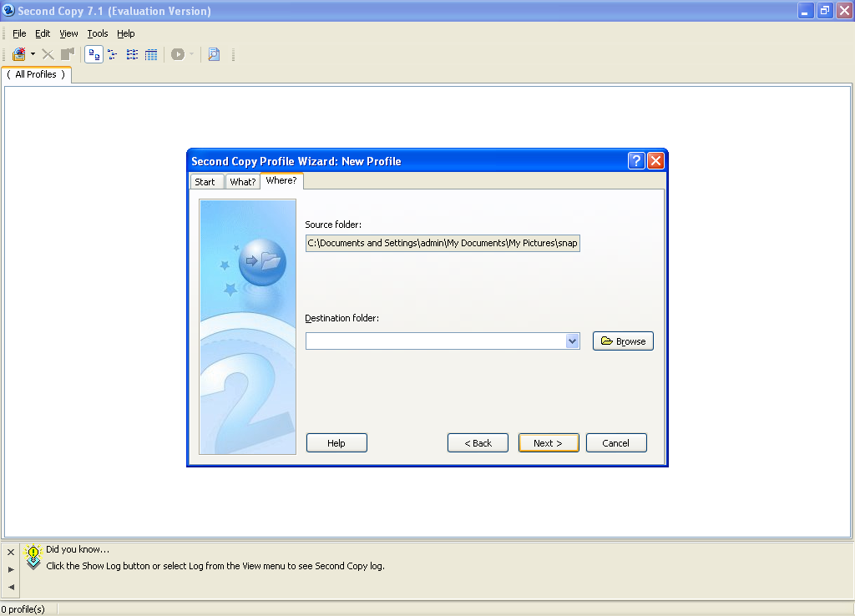This screenshot has height=616, width=855.
Task: Click the lightbulb tip icon
Action: [x=33, y=557]
